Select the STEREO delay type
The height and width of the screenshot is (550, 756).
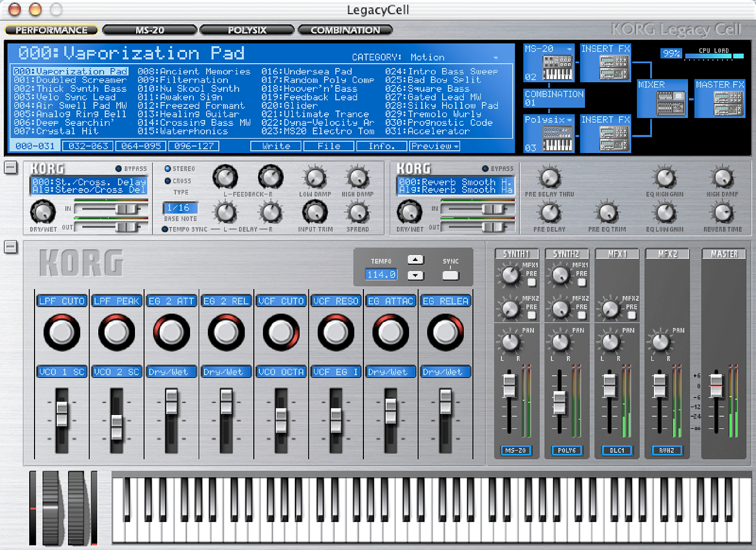(168, 169)
